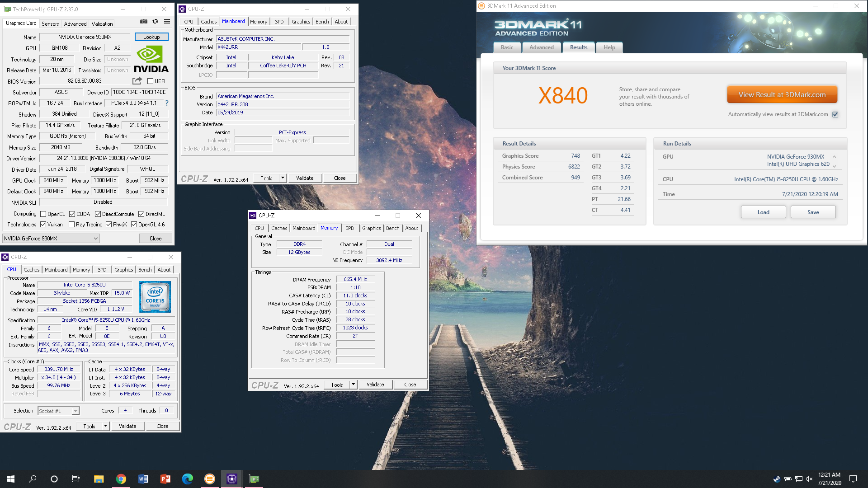868x488 pixels.
Task: Toggle automatically view results checkbox
Action: tap(835, 114)
